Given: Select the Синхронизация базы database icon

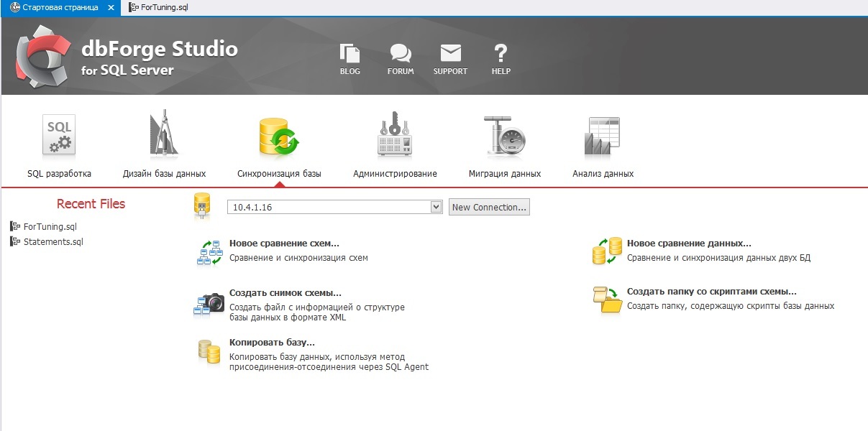Looking at the screenshot, I should (278, 136).
